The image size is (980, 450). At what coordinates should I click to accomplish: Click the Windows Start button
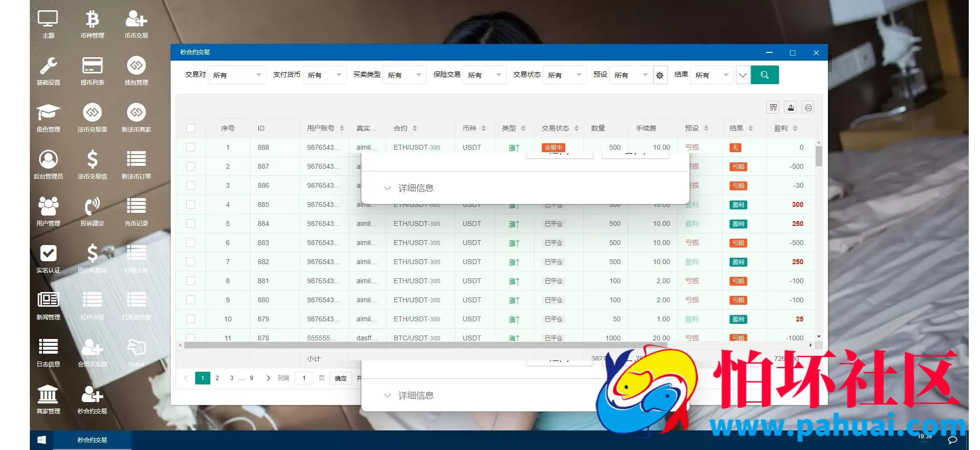42,440
